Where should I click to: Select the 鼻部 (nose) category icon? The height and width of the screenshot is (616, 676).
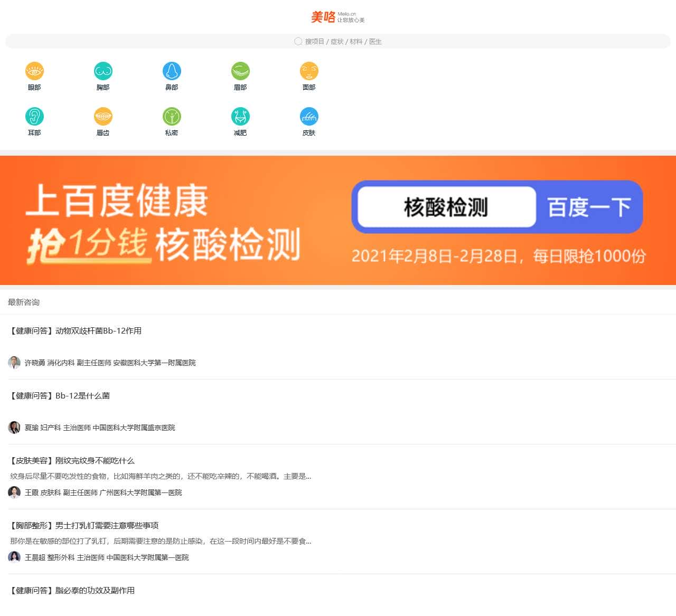click(172, 71)
